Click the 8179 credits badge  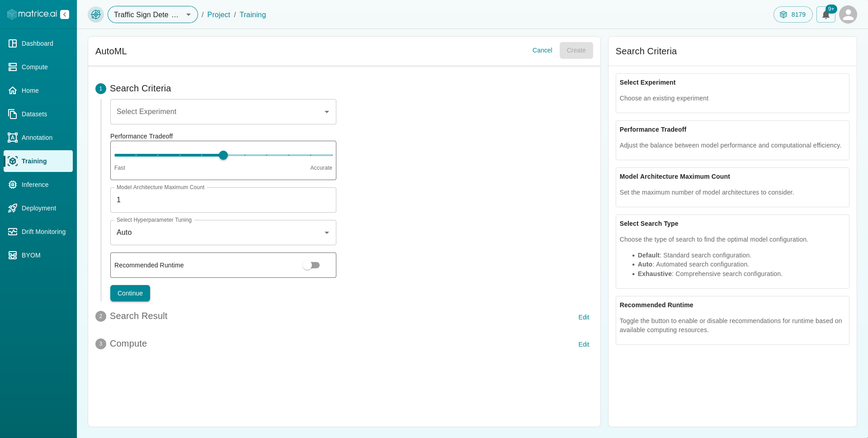coord(793,14)
